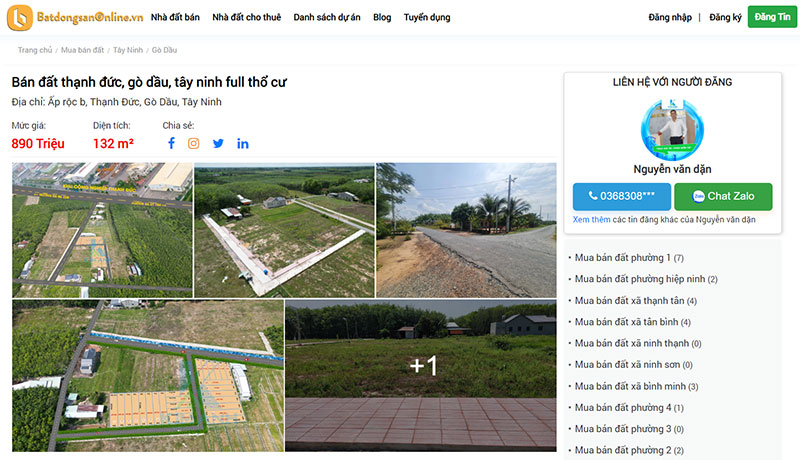Open poster Nguyễn văn dặn's avatar
Image resolution: width=800 pixels, height=460 pixels.
point(672,129)
